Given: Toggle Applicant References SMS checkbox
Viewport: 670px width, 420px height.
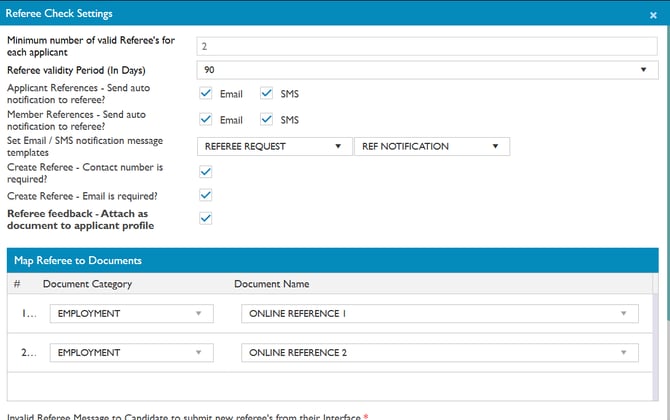Looking at the screenshot, I should click(266, 93).
